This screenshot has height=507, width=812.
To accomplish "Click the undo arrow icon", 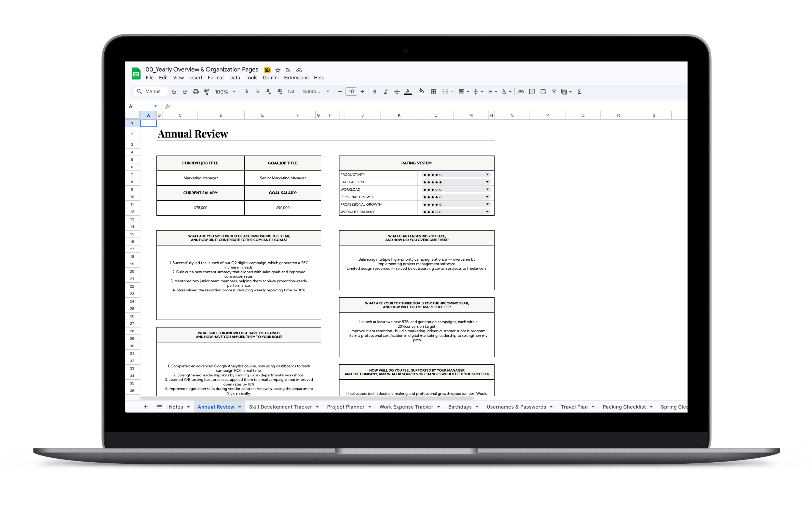I will [x=174, y=91].
